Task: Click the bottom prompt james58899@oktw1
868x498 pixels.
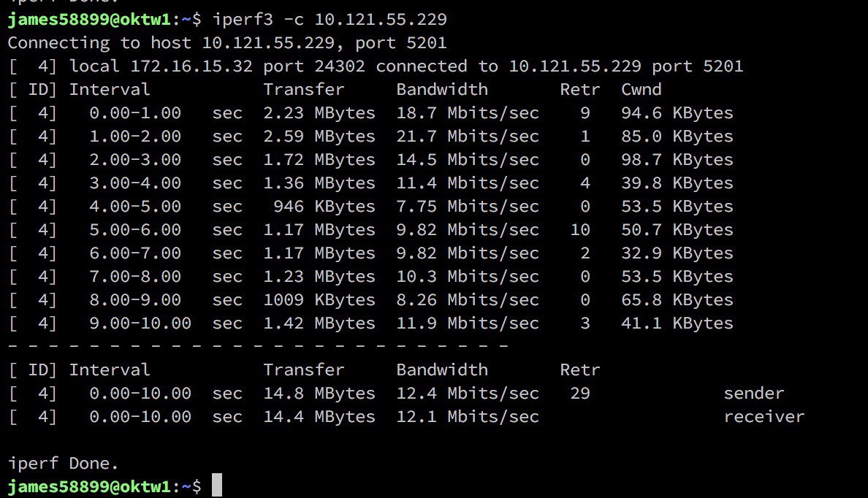Action: [x=89, y=486]
